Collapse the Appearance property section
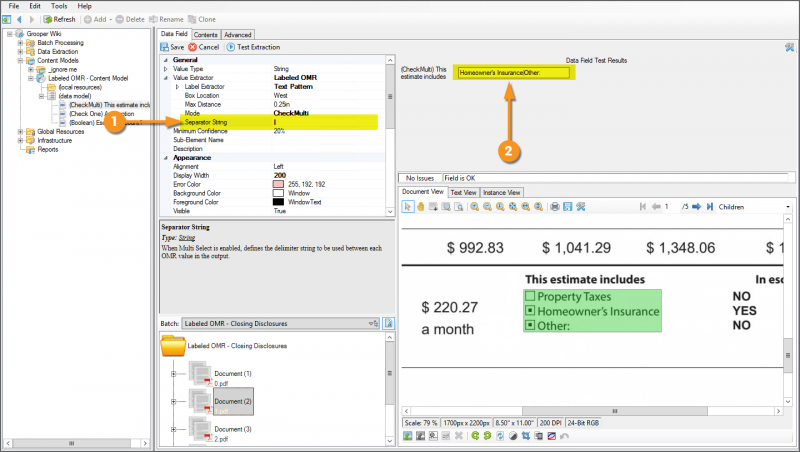800x452 pixels. point(165,158)
